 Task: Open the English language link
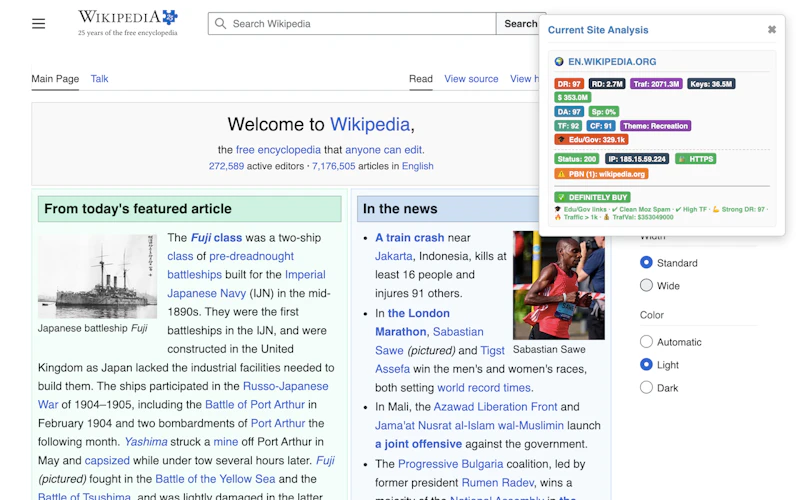pos(417,166)
